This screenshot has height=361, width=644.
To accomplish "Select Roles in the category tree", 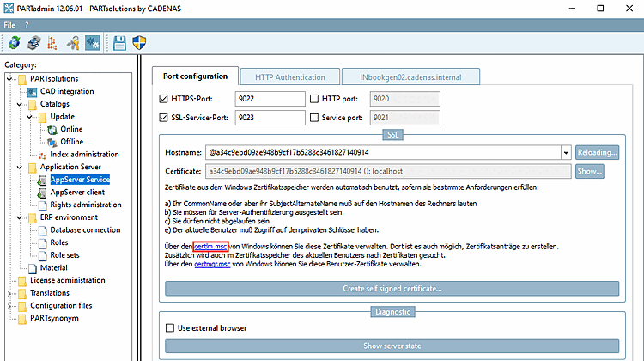I will tap(59, 242).
